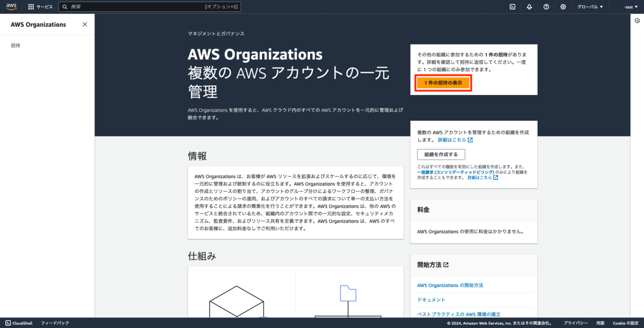The height and width of the screenshot is (328, 644).
Task: Click the プライバシー footer link
Action: point(575,323)
